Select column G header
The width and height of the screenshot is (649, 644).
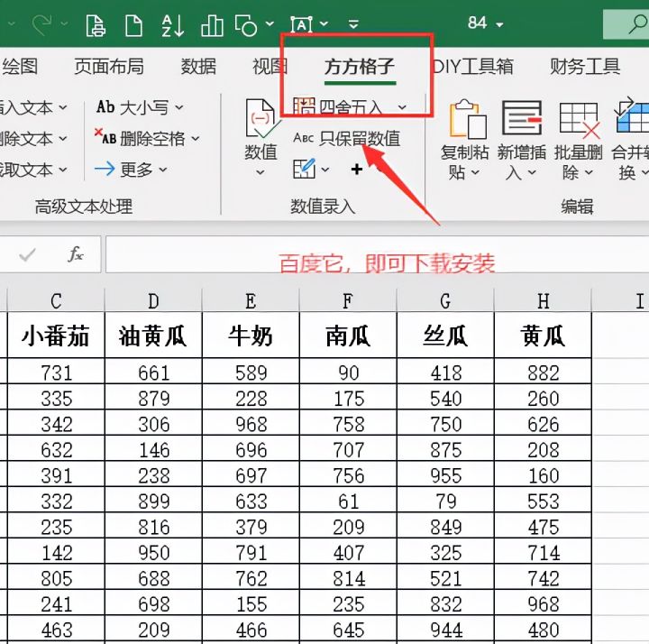[445, 300]
